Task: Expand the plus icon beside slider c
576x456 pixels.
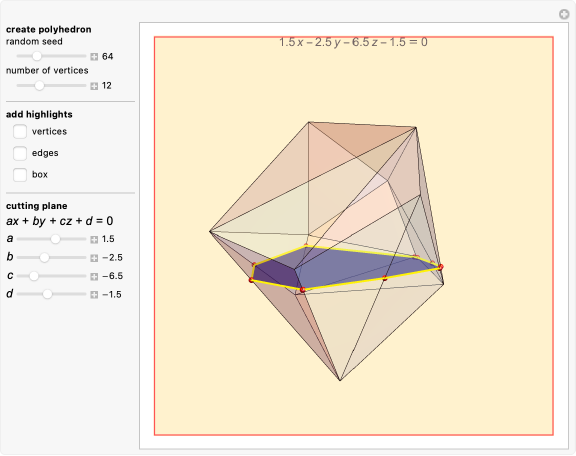Action: (94, 276)
